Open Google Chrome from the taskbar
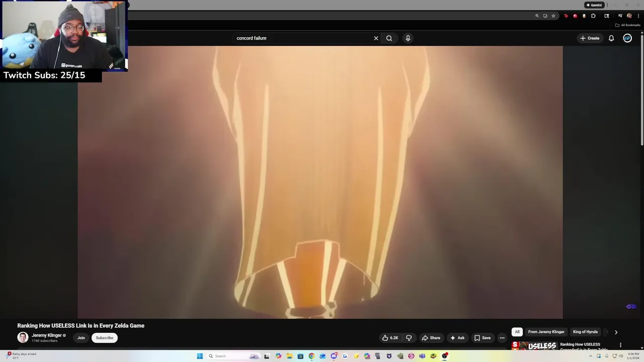 point(311,356)
